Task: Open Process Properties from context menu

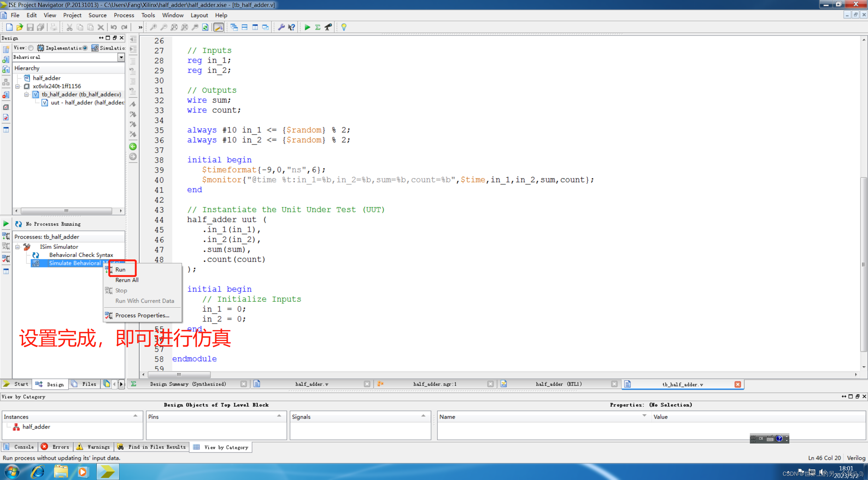Action: tap(142, 315)
